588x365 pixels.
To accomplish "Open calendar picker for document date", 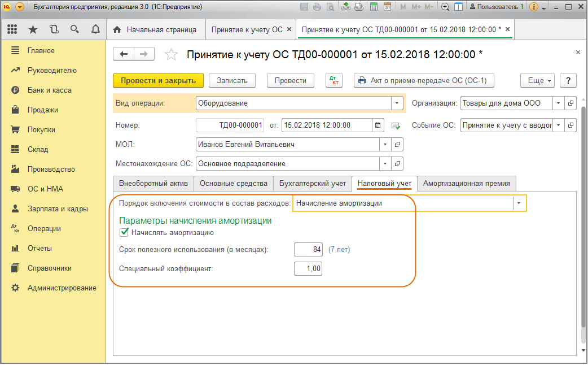I will point(378,125).
